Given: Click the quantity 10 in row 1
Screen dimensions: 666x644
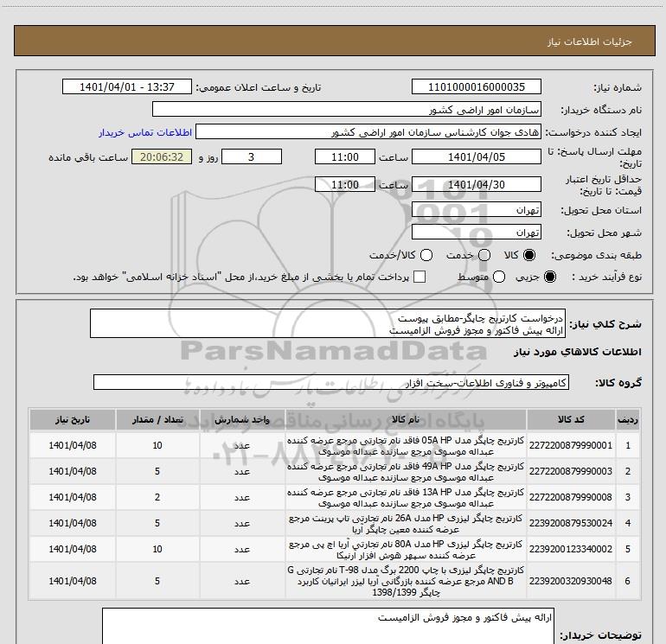Looking at the screenshot, I should point(157,445).
